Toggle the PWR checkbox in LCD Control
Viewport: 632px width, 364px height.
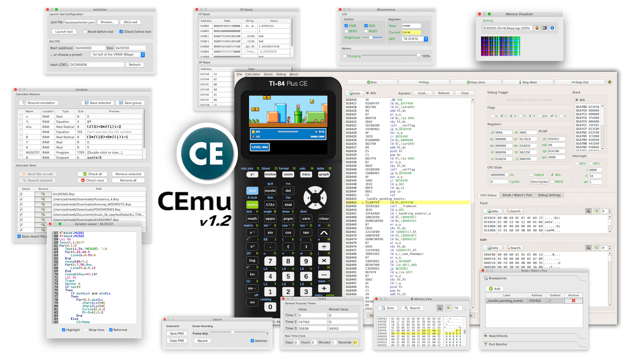346,26
